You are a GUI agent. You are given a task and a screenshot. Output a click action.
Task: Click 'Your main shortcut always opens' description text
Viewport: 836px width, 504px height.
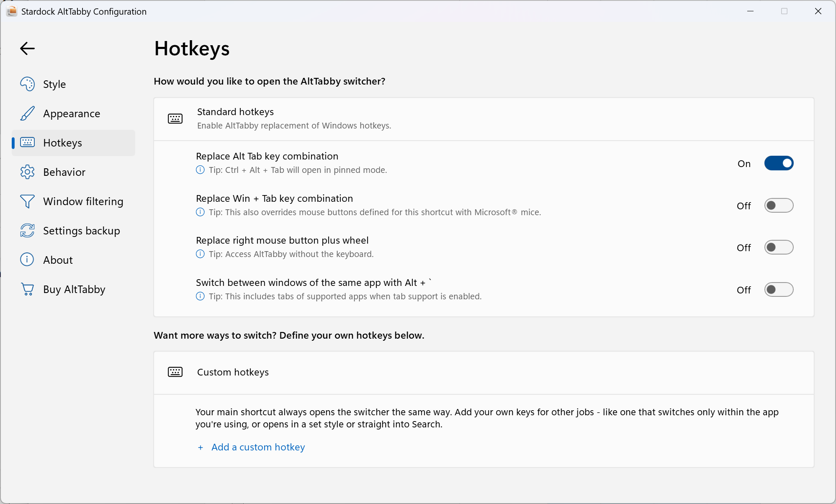pyautogui.click(x=487, y=418)
